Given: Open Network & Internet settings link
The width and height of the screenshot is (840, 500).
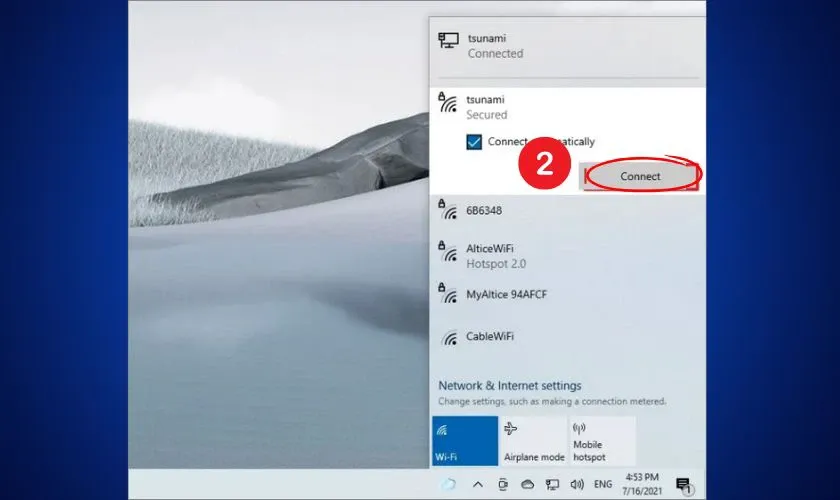Looking at the screenshot, I should pyautogui.click(x=509, y=385).
